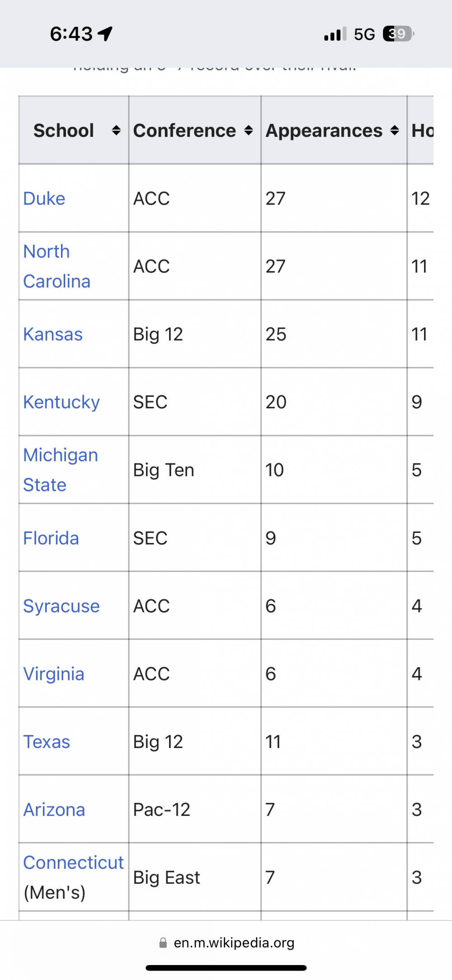Open the Duke school link
452x980 pixels.
pyautogui.click(x=44, y=198)
